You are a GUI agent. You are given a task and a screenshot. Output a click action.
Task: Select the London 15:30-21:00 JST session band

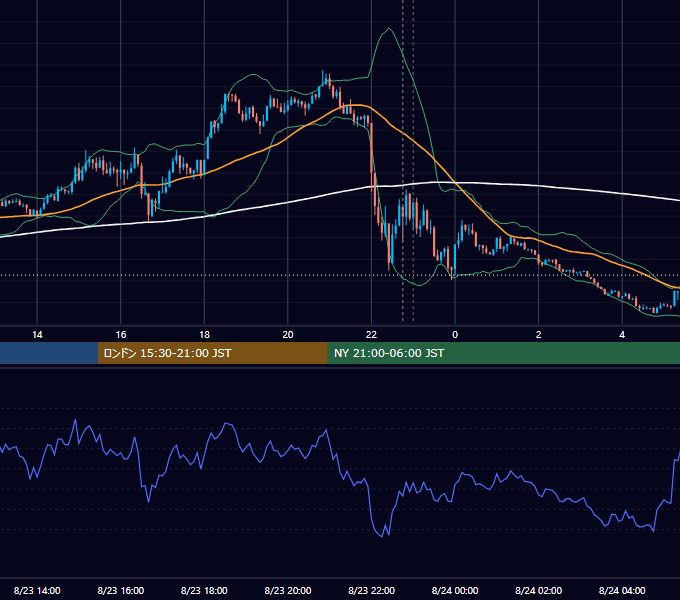pyautogui.click(x=212, y=353)
